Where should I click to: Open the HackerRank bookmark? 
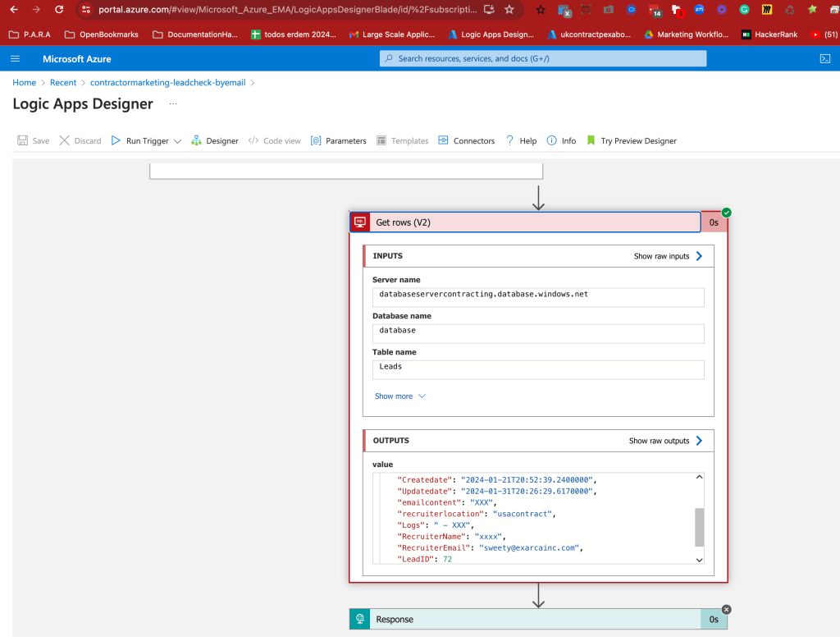tap(769, 34)
